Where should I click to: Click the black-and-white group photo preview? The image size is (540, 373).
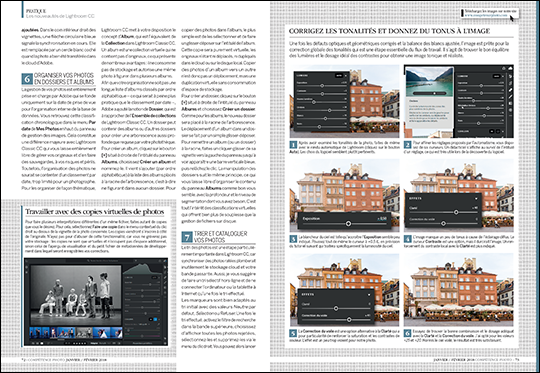76,296
